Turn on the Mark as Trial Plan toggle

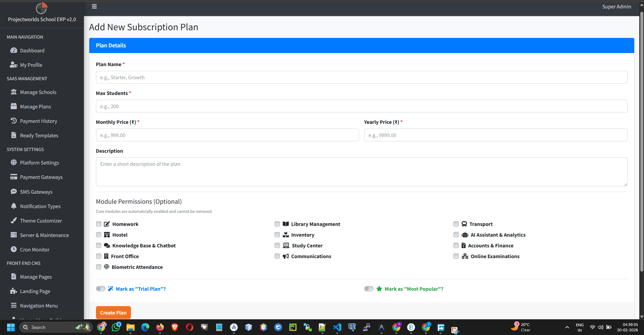(x=100, y=289)
